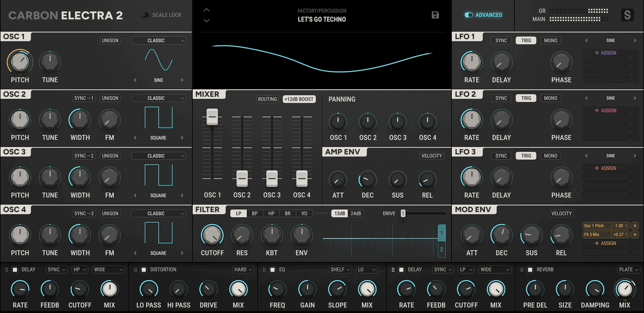Click the preset name Let's Go Techno
The image size is (644, 313).
(322, 20)
